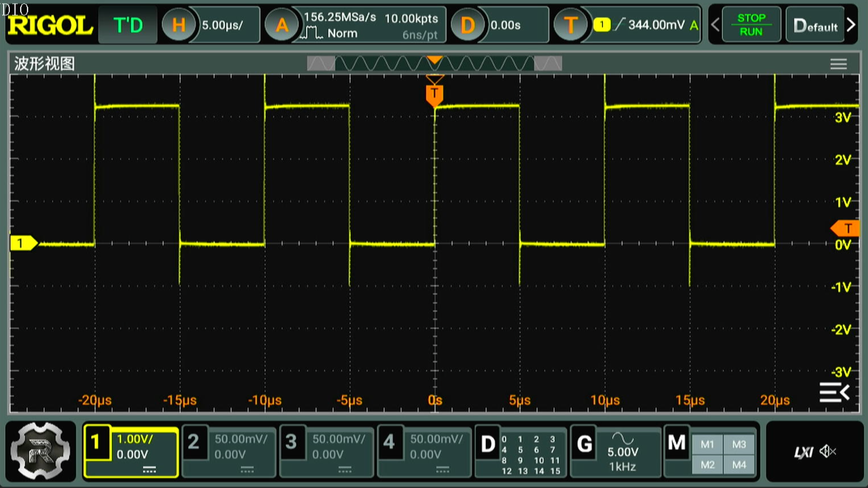The image size is (868, 488).
Task: Toggle math channel M3
Action: pyautogui.click(x=739, y=444)
